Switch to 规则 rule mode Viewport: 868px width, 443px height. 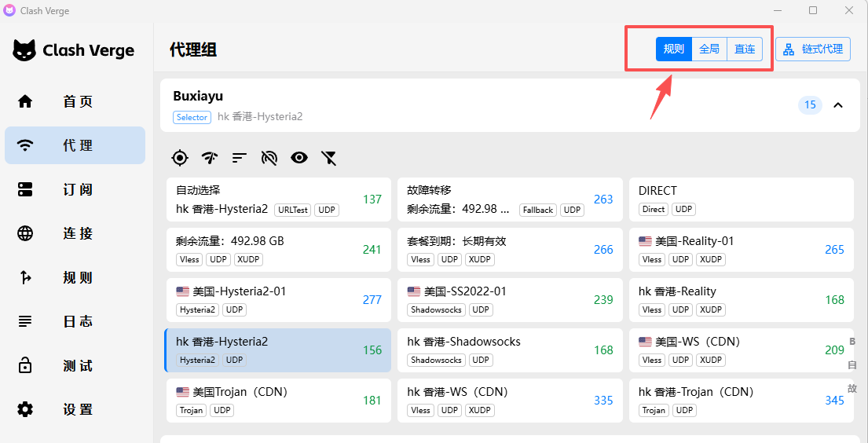(x=674, y=49)
